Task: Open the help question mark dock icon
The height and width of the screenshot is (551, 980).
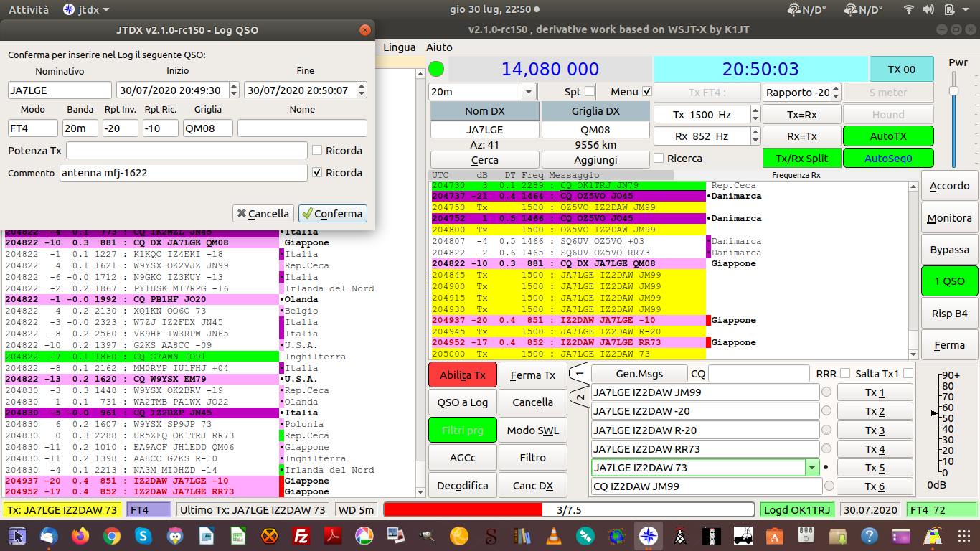Action: (x=870, y=535)
